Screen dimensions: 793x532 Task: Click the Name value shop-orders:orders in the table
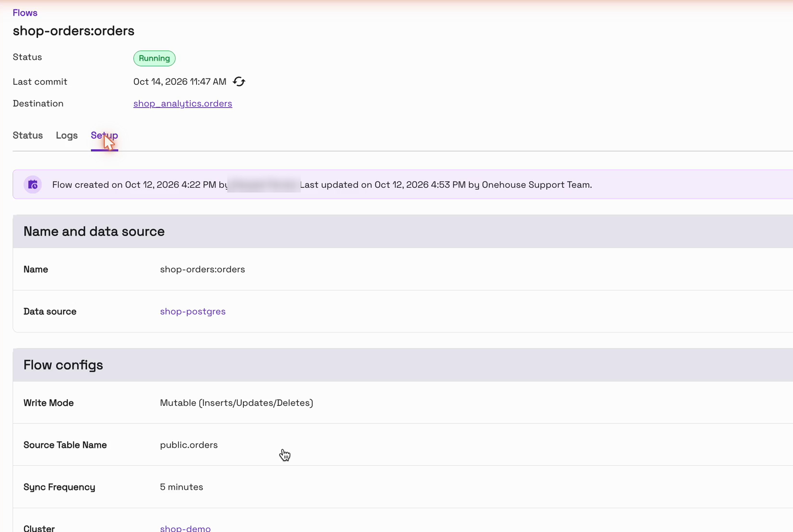202,269
